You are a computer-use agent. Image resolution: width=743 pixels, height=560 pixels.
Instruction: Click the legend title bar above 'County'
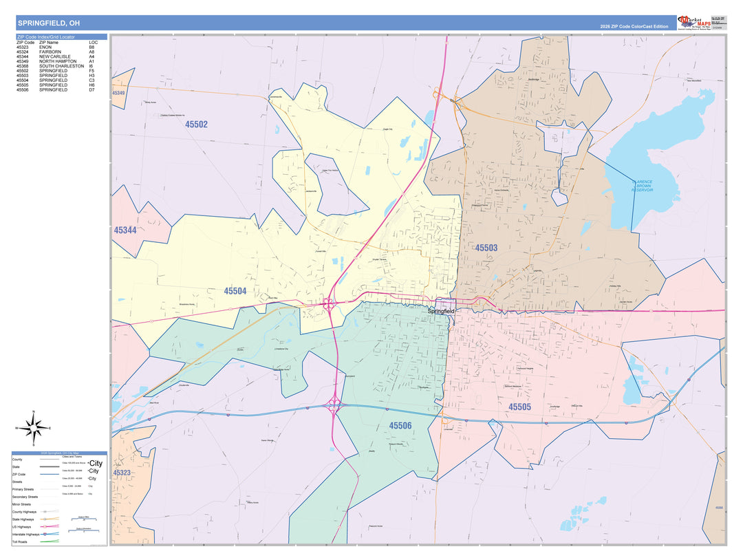60,453
